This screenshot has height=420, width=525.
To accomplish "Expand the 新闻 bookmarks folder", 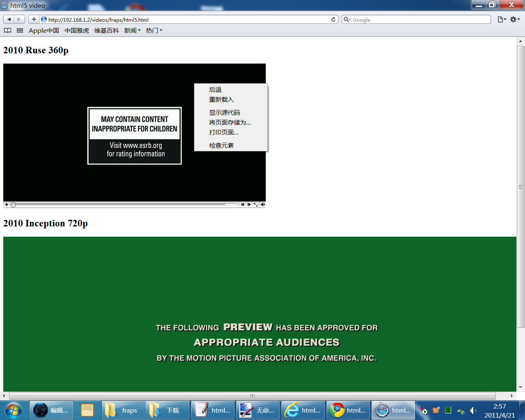I will 132,30.
